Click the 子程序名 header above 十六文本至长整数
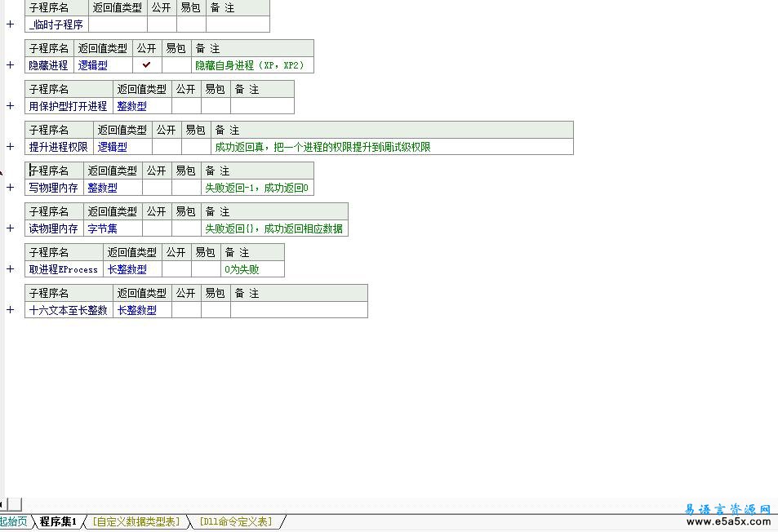 pyautogui.click(x=69, y=293)
